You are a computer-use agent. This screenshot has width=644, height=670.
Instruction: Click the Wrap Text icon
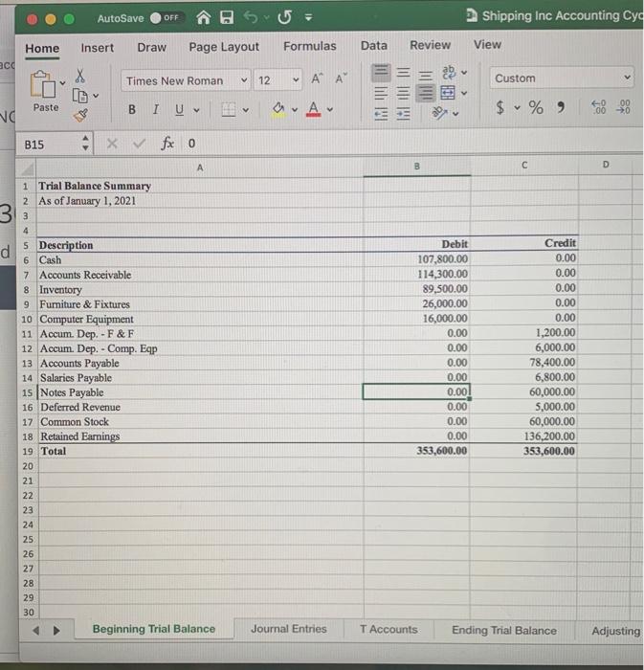pyautogui.click(x=449, y=72)
